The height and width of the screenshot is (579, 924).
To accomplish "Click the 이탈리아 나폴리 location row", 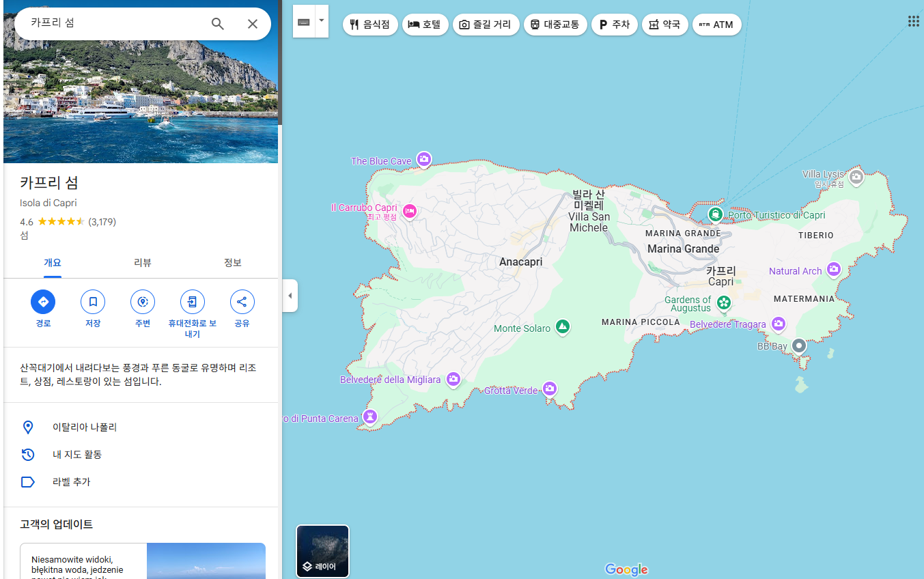I will [142, 427].
